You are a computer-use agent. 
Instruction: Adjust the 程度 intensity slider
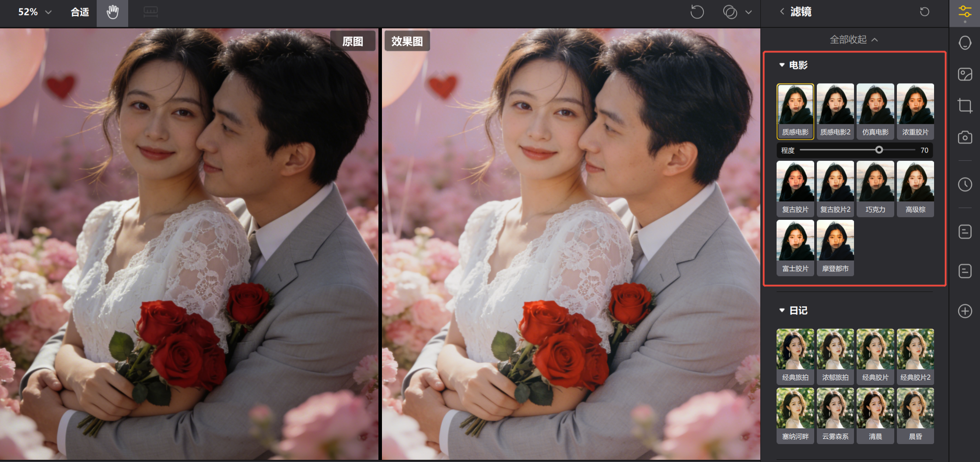click(x=879, y=150)
